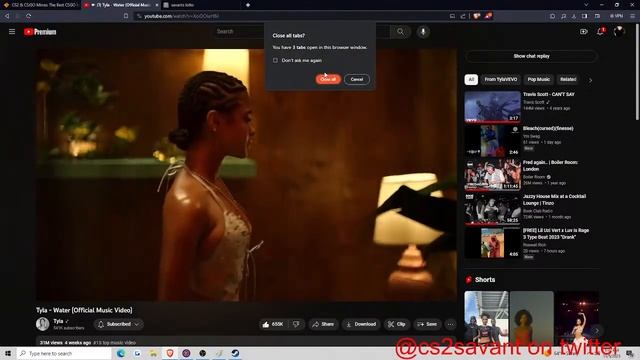Select the Related chip
Viewport: 640px width, 360px height.
coord(568,79)
